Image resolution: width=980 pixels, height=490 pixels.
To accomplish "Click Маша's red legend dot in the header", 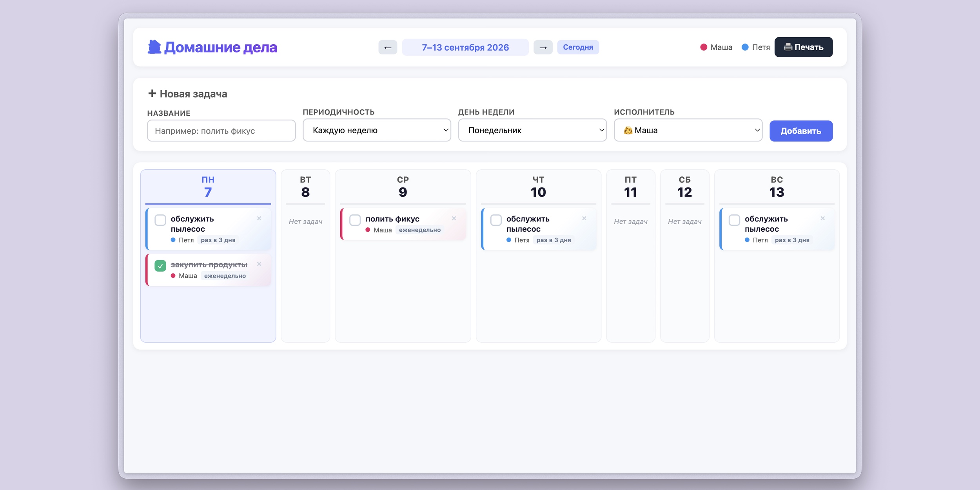I will (704, 47).
